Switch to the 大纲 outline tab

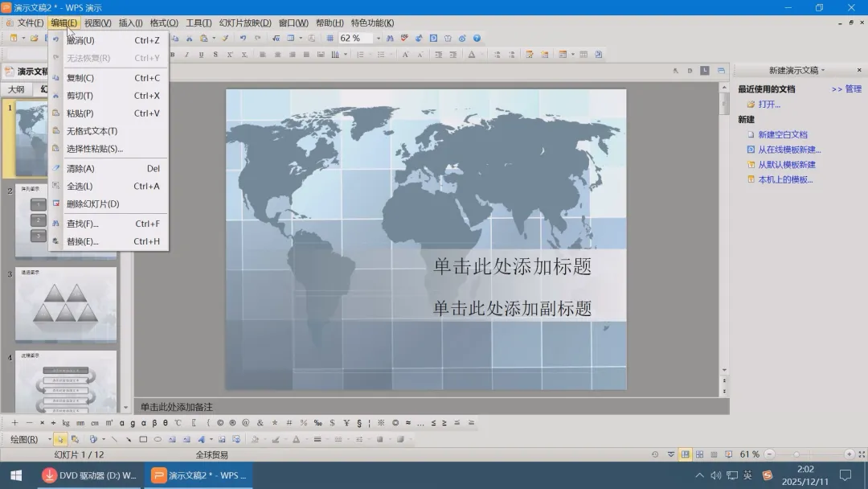16,89
